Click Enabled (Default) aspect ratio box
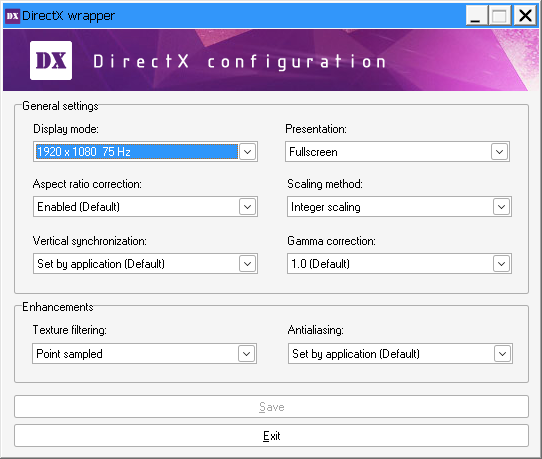 [145, 207]
